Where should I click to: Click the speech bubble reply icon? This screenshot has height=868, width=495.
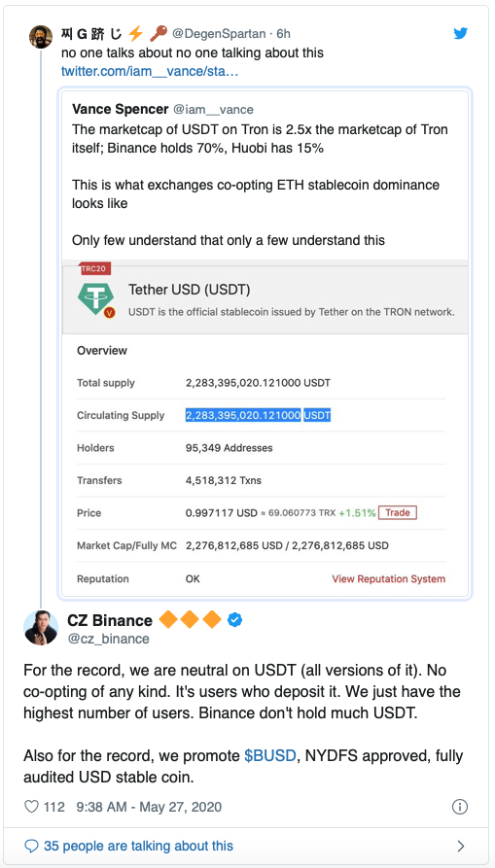32,846
